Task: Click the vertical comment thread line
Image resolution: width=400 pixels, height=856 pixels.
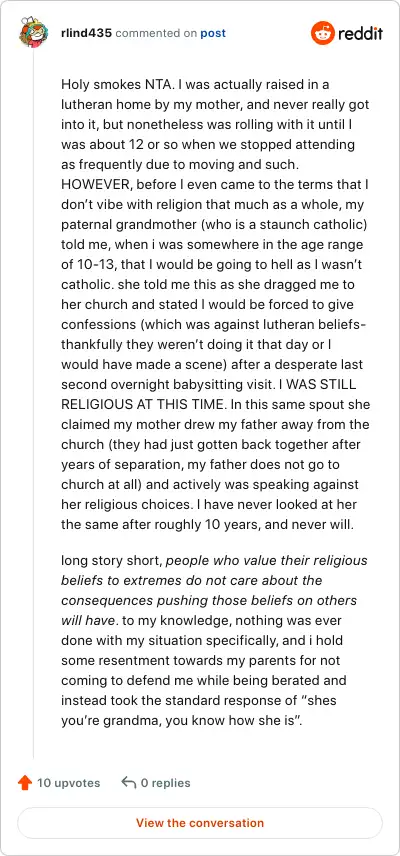Action: coord(34,404)
